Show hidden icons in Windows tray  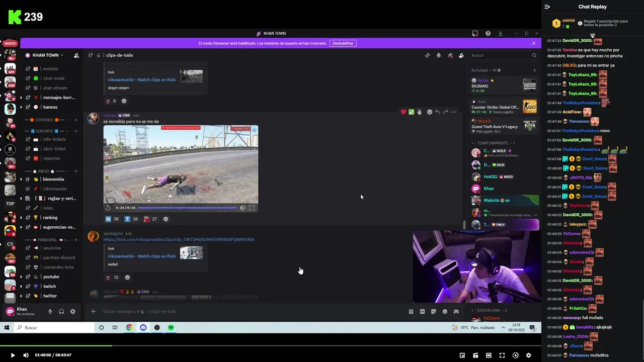point(503,328)
